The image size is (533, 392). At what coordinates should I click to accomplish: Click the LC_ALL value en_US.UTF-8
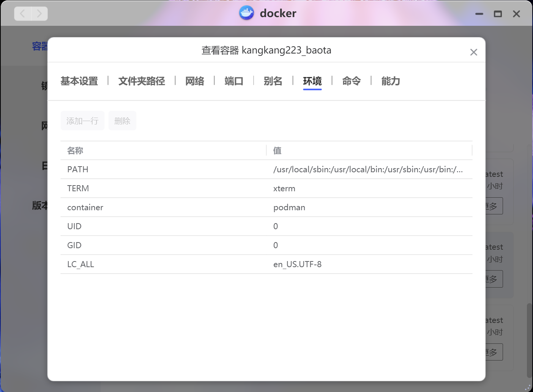(x=297, y=264)
